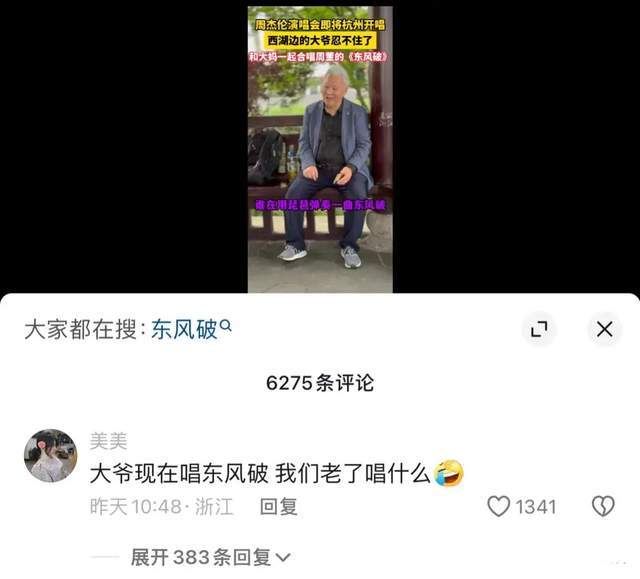
Task: Dislike the comment with broken-heart icon
Action: click(x=603, y=506)
